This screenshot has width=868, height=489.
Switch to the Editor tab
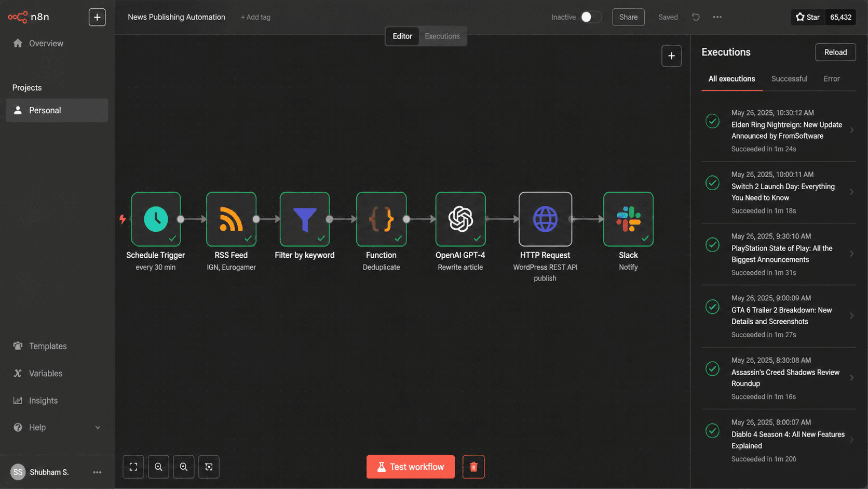402,36
